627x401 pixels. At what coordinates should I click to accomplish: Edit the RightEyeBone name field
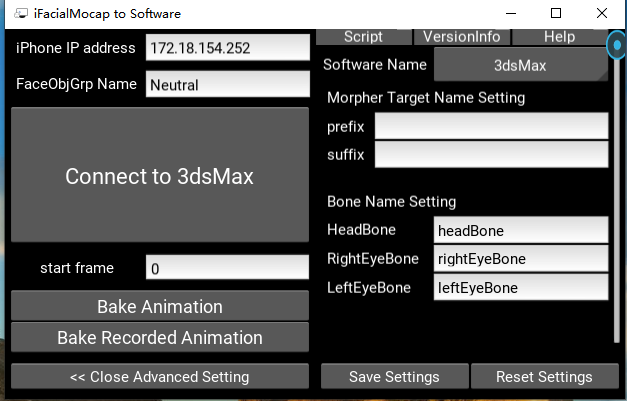521,258
